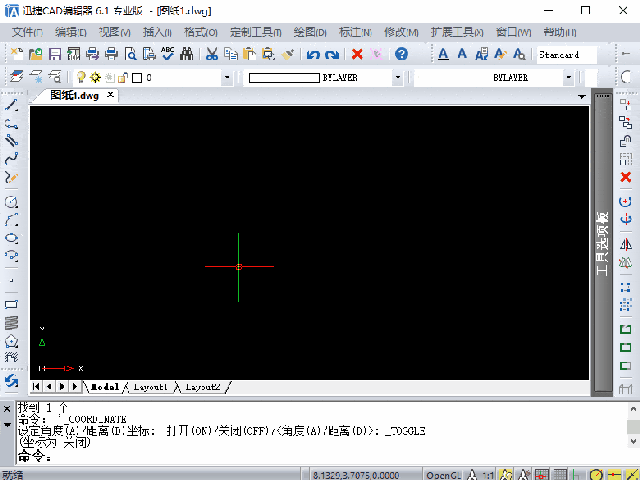Expand the BYLAYER linetype dropdown arrow
This screenshot has height=480, width=640.
click(x=568, y=77)
